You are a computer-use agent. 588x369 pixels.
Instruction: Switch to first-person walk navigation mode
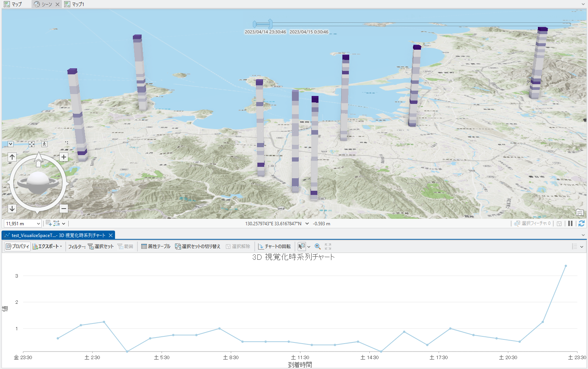click(x=44, y=144)
